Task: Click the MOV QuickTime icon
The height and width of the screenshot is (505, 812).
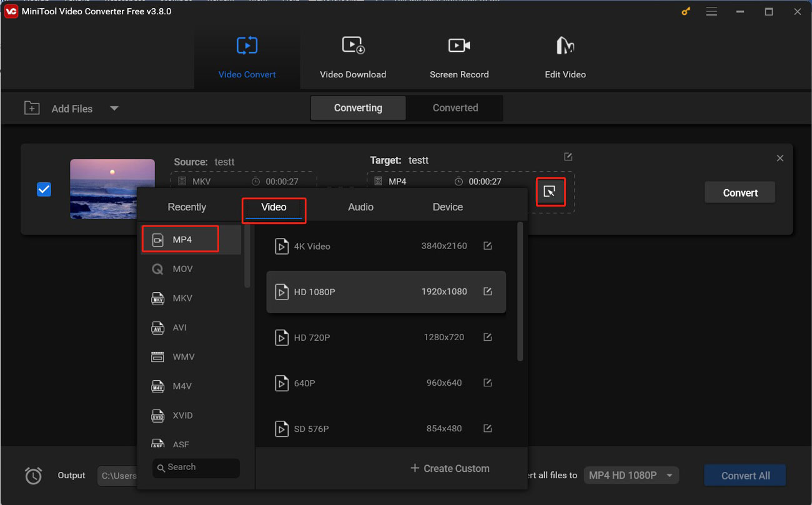Action: 158,269
